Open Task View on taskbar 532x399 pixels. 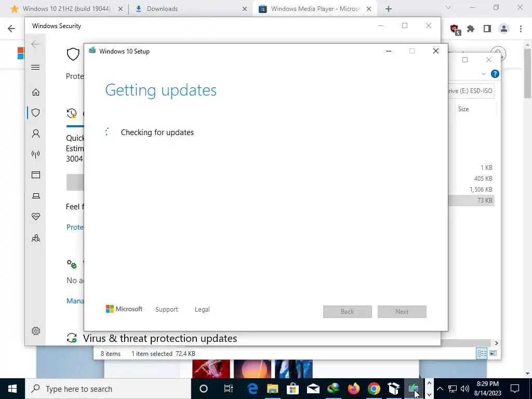pyautogui.click(x=229, y=389)
